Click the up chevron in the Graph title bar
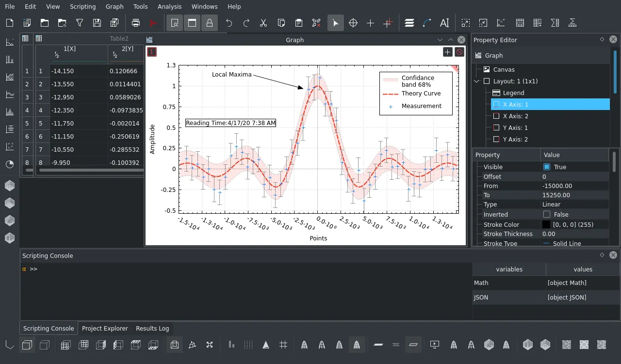The width and height of the screenshot is (621, 364). (451, 40)
